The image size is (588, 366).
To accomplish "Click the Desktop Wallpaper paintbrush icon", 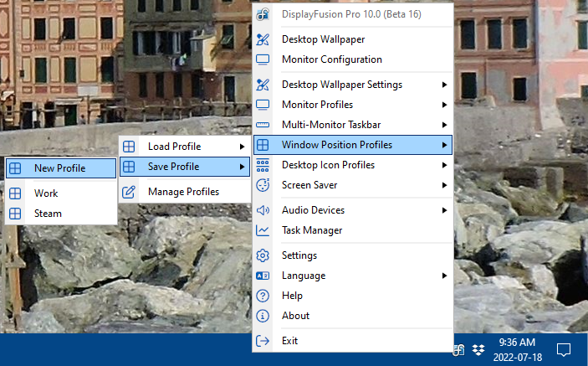I will (x=263, y=39).
